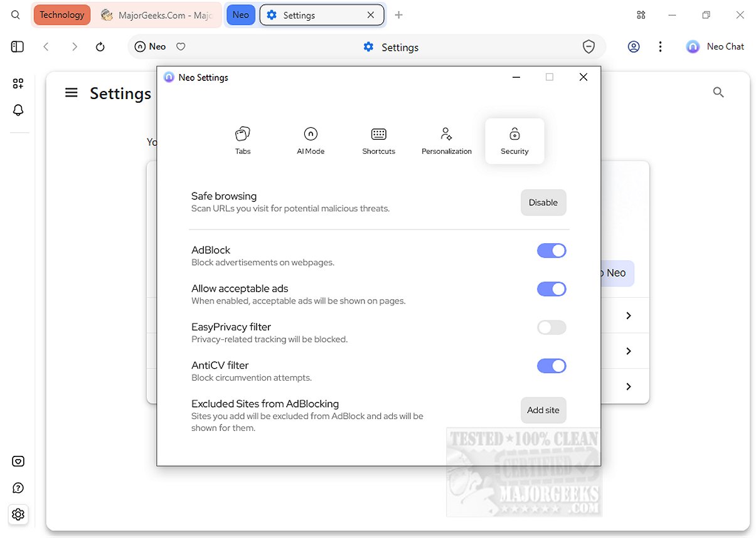Open the settings gear in the sidebar
The width and height of the screenshot is (756, 538).
[18, 514]
